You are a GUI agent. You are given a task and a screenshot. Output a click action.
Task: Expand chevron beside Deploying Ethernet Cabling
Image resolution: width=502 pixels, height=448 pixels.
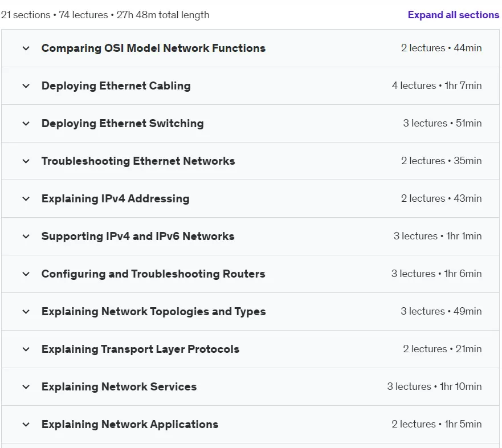[x=26, y=86]
